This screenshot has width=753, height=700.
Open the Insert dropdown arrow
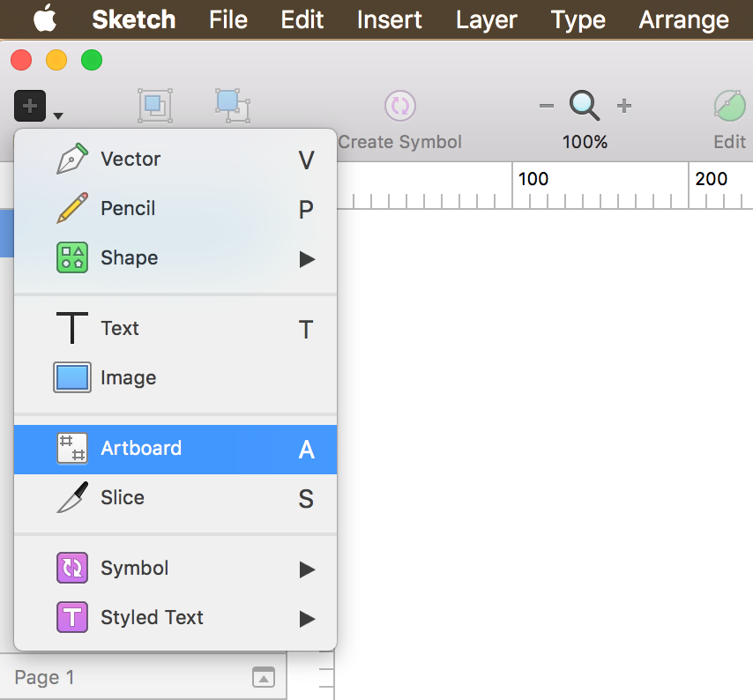pyautogui.click(x=58, y=115)
